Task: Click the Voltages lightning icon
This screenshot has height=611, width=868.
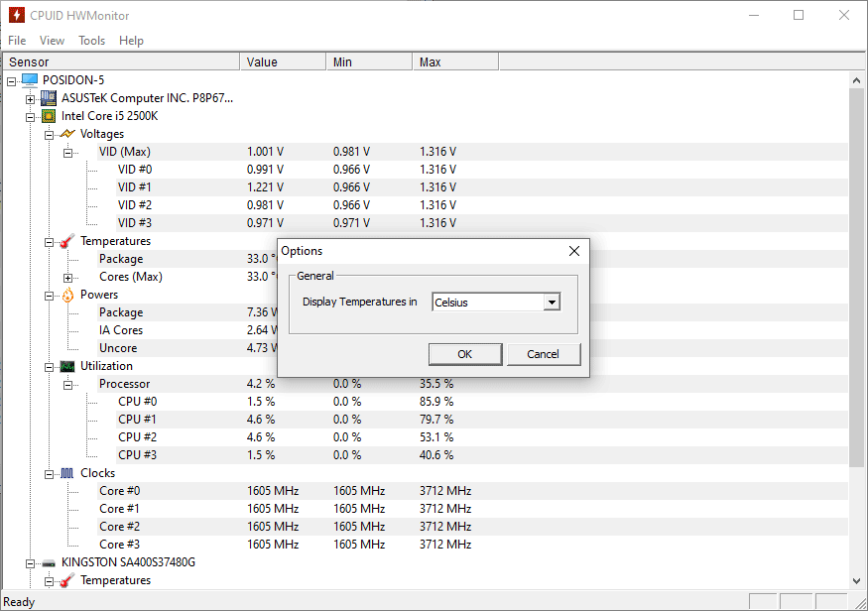Action: pyautogui.click(x=67, y=134)
